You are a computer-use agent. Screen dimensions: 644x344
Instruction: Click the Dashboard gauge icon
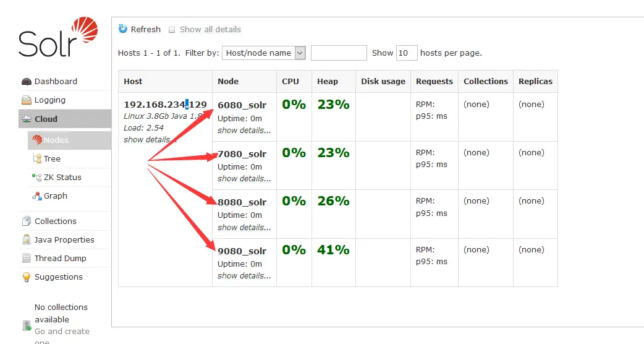[27, 82]
